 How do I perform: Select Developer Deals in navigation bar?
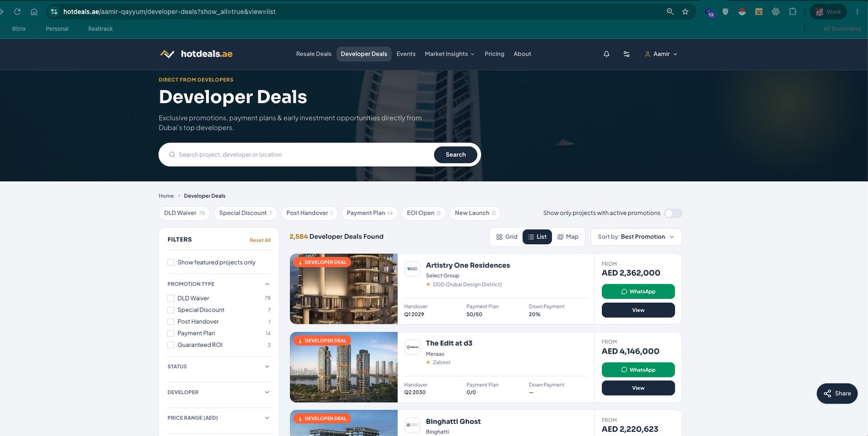click(x=364, y=54)
